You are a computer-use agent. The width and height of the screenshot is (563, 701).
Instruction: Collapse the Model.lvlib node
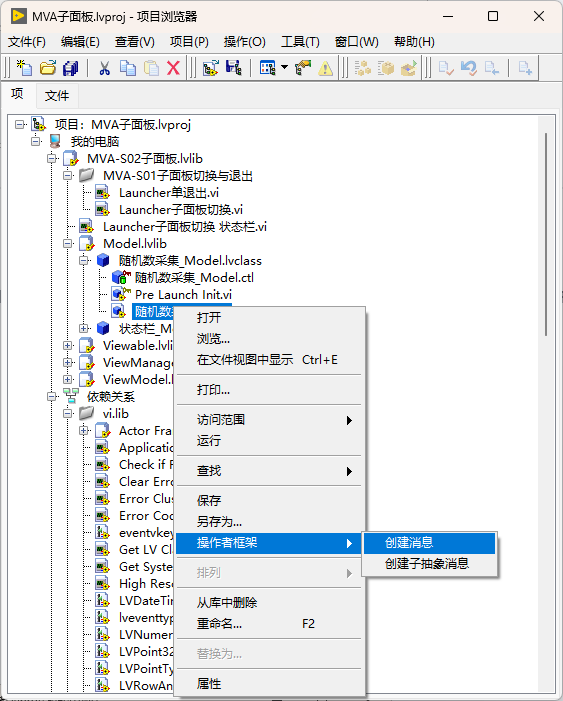pyautogui.click(x=68, y=243)
